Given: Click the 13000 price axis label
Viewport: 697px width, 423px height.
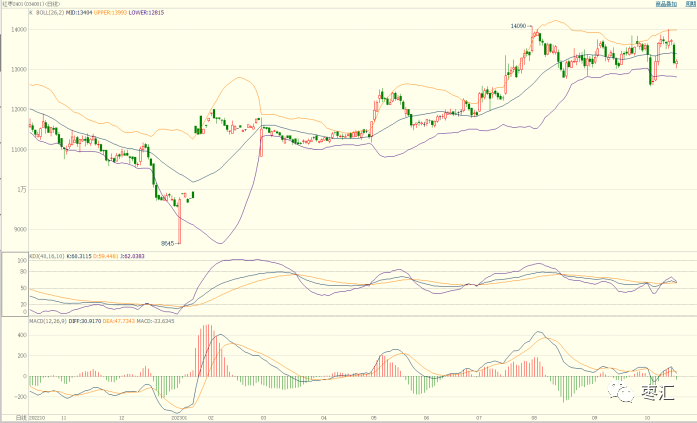Looking at the screenshot, I should pos(19,69).
